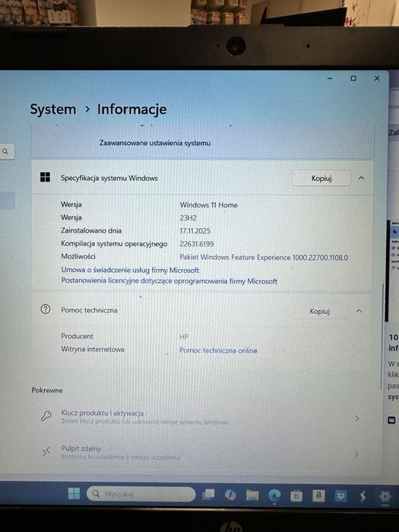Click the lightning-bolt app icon on taskbar
Screen dimensions: 399x532
point(363,496)
